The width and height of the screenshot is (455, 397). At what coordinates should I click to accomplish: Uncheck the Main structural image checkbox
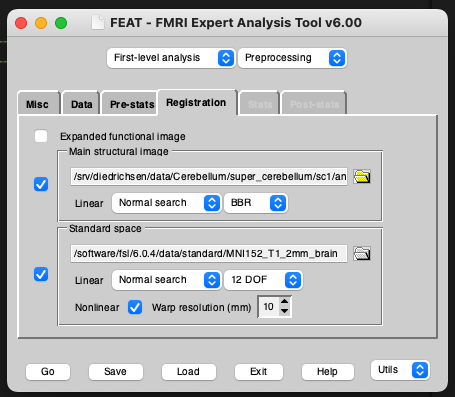coord(41,184)
